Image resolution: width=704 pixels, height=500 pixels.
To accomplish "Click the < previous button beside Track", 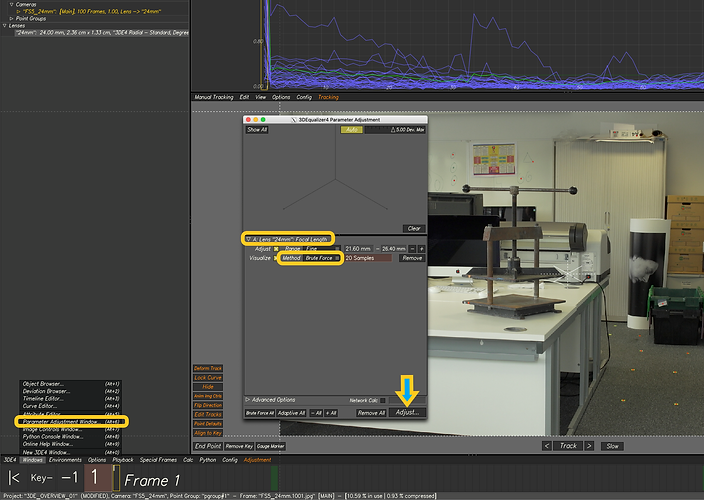I will 546,446.
